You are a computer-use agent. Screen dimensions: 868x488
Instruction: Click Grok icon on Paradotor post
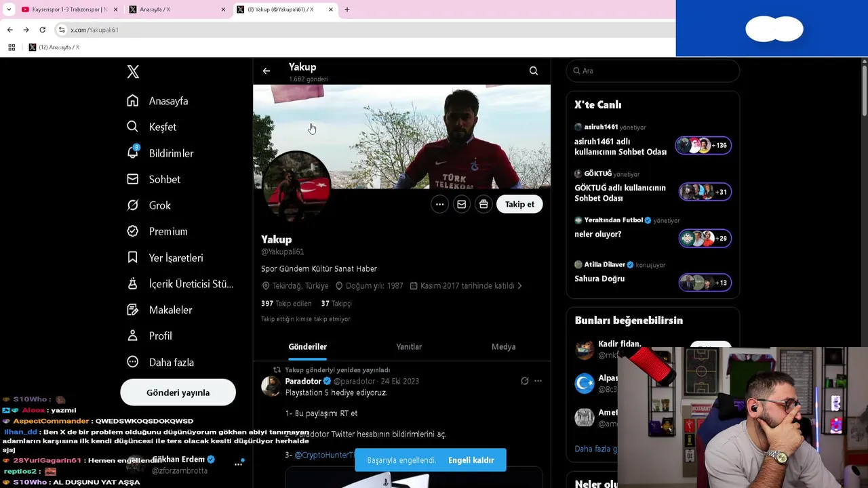click(524, 381)
